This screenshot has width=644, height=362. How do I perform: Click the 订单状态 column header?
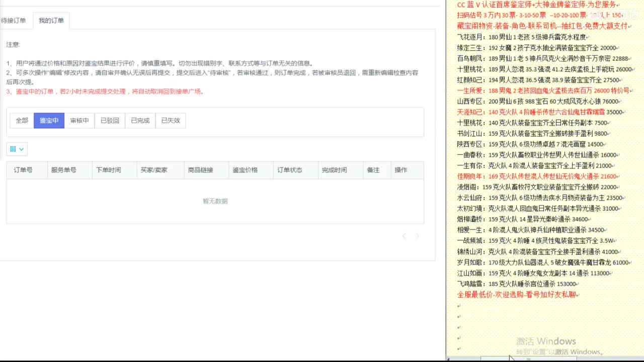coord(294,170)
